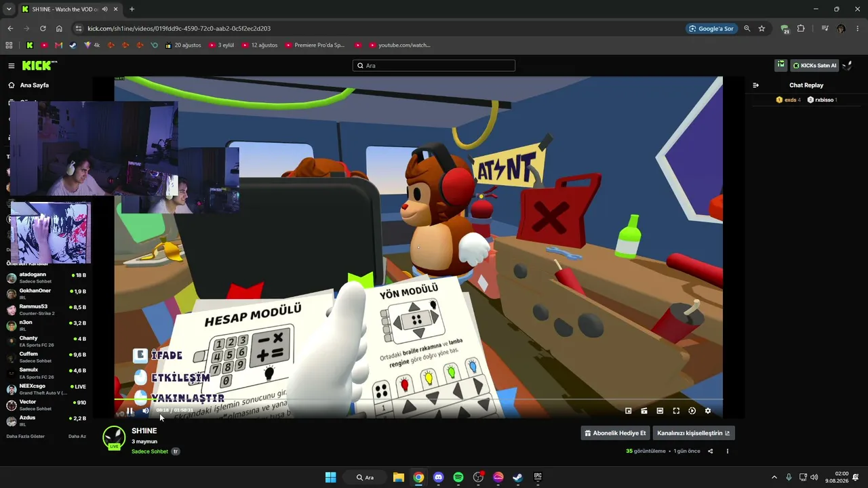Open the SH1INE channel name link
This screenshot has height=488, width=868.
[144, 431]
